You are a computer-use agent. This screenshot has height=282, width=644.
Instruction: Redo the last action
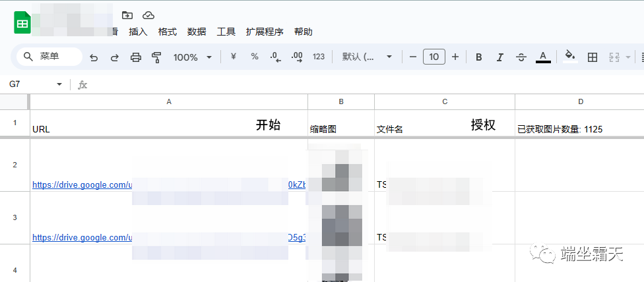pos(115,57)
